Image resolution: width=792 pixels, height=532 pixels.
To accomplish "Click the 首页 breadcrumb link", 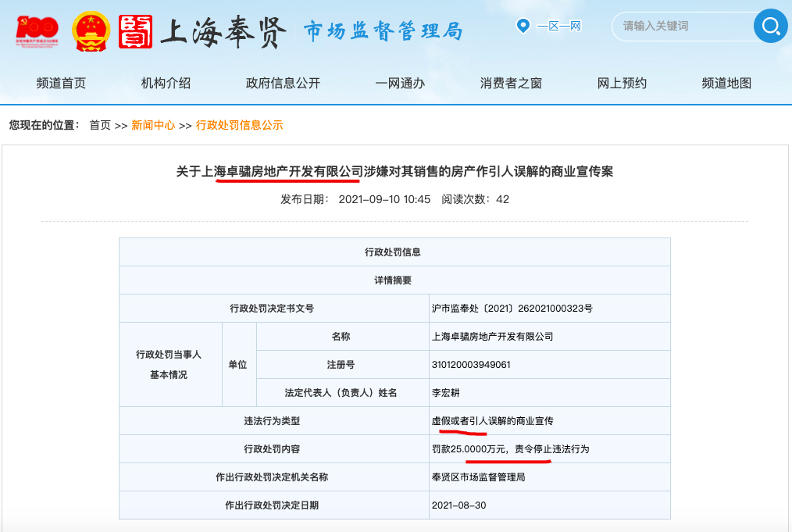I will pyautogui.click(x=101, y=125).
